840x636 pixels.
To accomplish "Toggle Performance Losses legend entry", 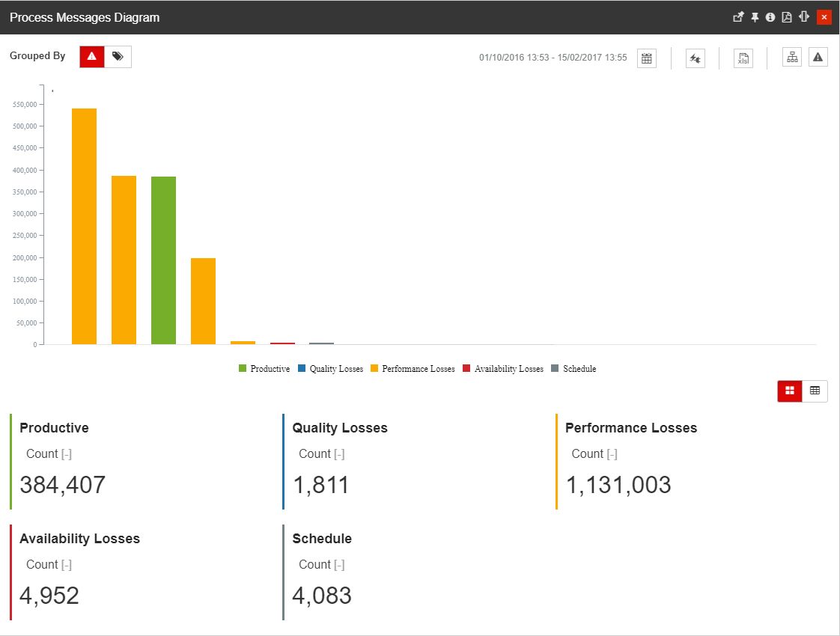I will (x=413, y=369).
